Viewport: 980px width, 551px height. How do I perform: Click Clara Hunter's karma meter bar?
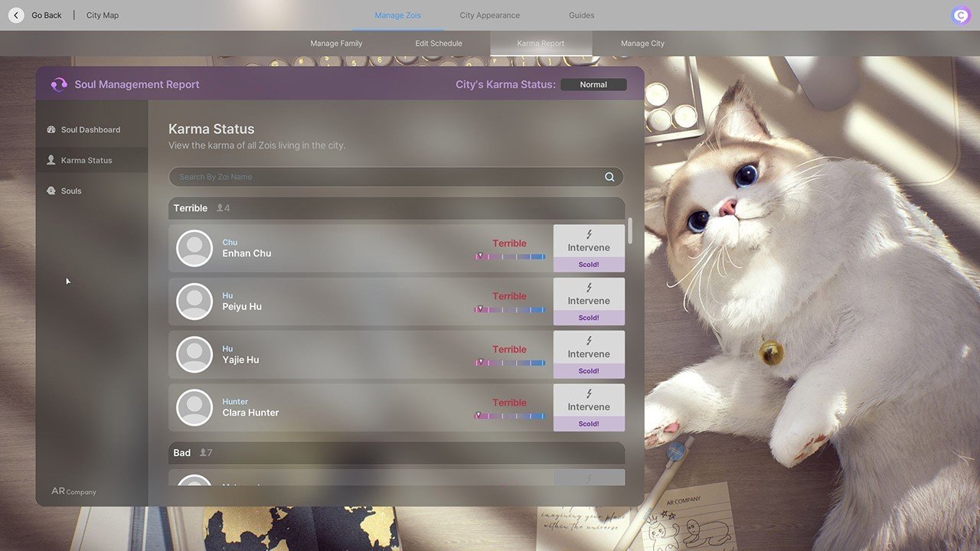pyautogui.click(x=510, y=416)
